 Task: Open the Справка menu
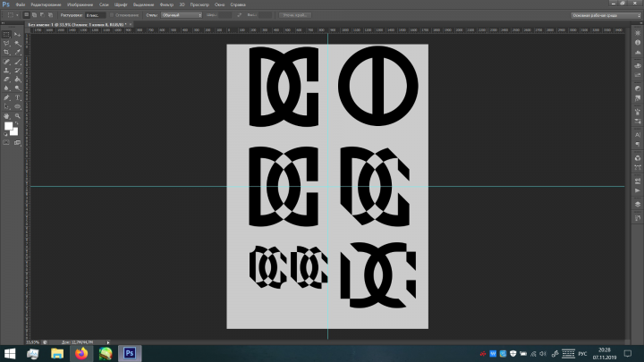click(x=238, y=4)
